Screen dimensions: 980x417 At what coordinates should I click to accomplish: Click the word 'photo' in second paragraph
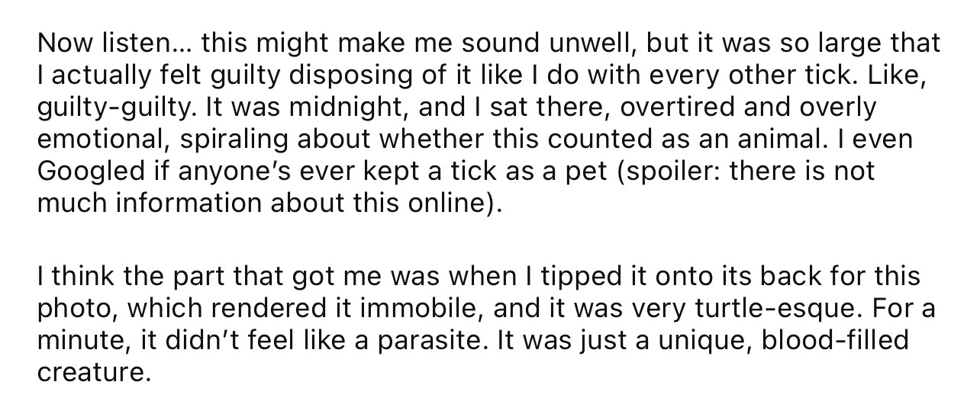pos(75,308)
